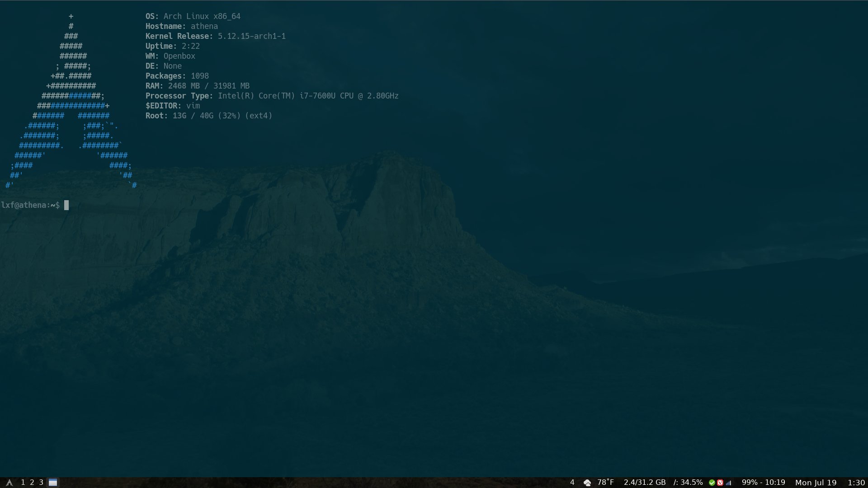Switch to workspace 3 in the pager

point(40,482)
